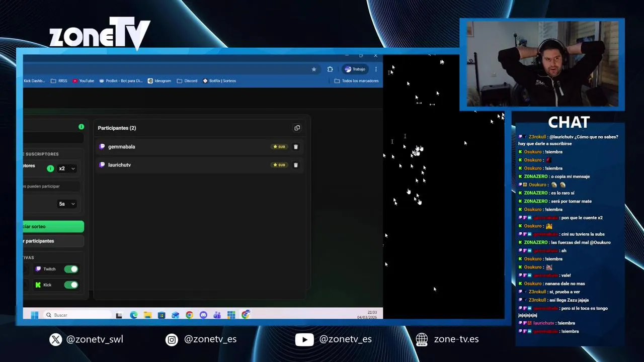Open Task View from the taskbar
This screenshot has width=644, height=362.
pos(119,315)
